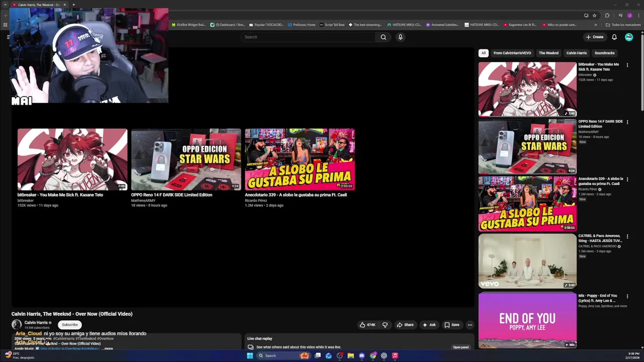Open options menu for bitbreaker sidebar video
The width and height of the screenshot is (644, 362).
pyautogui.click(x=627, y=65)
